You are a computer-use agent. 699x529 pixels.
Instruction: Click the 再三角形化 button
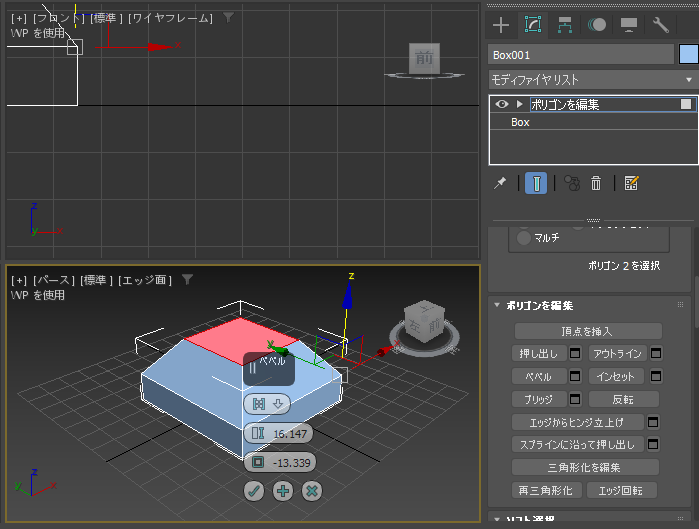pos(547,490)
